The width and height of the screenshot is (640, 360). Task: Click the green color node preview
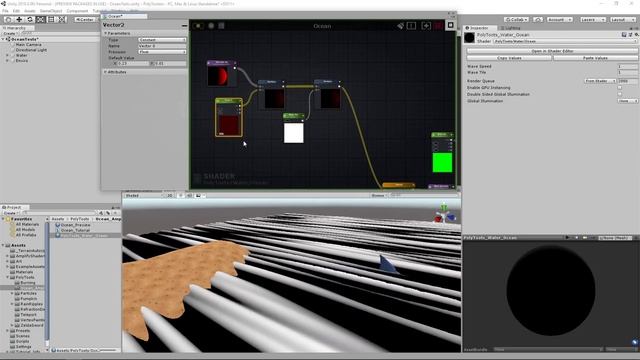tap(442, 162)
